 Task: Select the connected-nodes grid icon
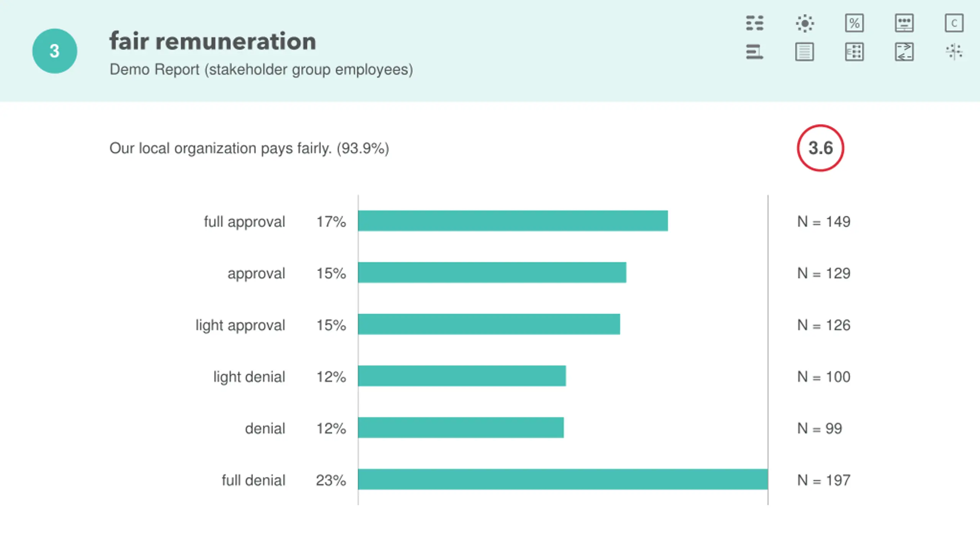click(854, 52)
